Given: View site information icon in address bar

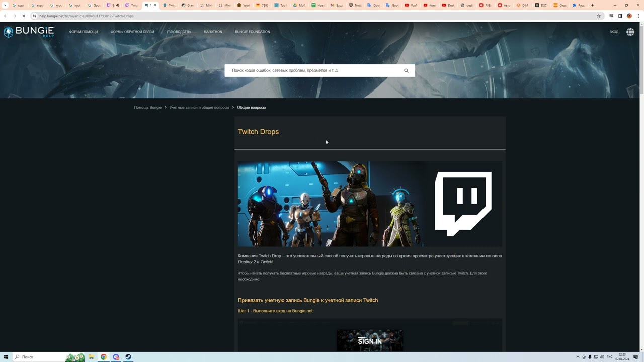Looking at the screenshot, I should 34,16.
